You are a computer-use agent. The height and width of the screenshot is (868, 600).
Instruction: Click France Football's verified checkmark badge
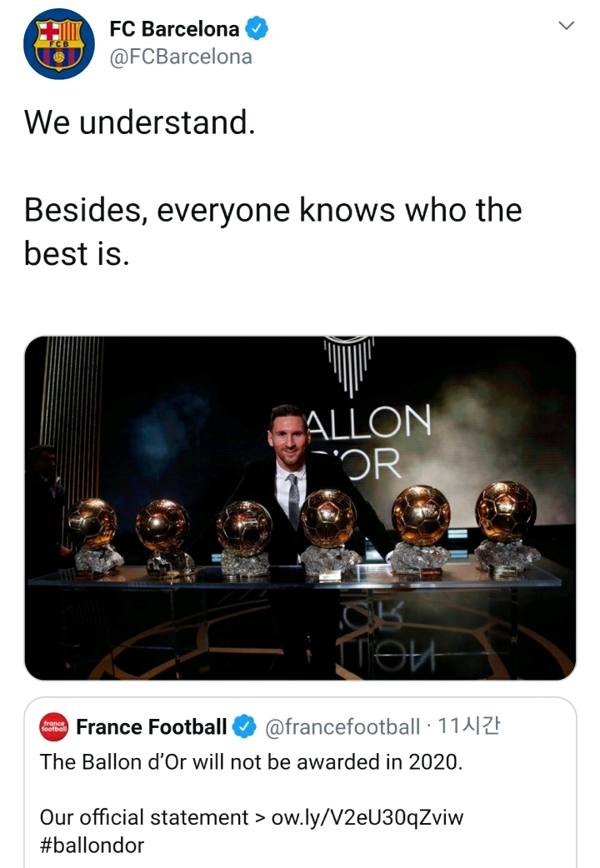click(243, 727)
